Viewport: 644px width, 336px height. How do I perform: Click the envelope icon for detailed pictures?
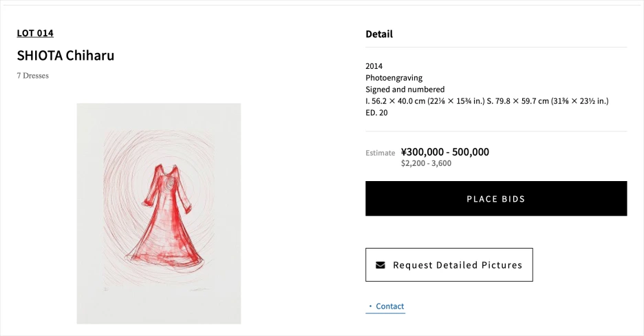pos(380,265)
